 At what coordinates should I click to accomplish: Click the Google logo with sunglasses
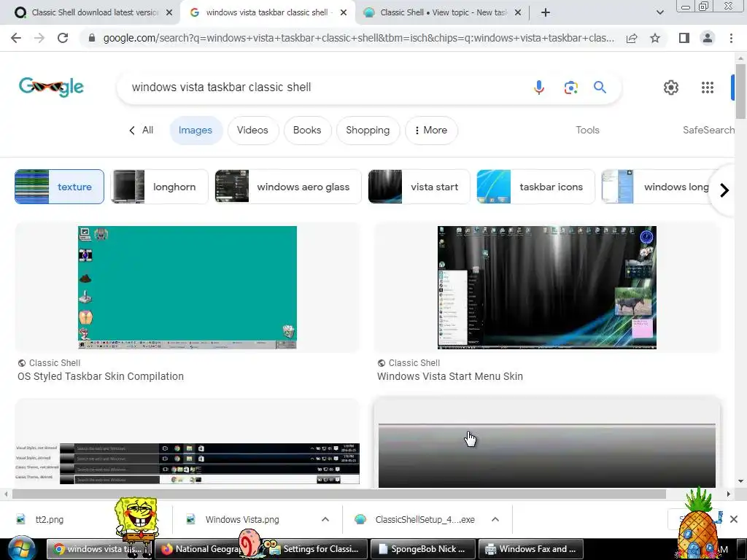(x=52, y=87)
